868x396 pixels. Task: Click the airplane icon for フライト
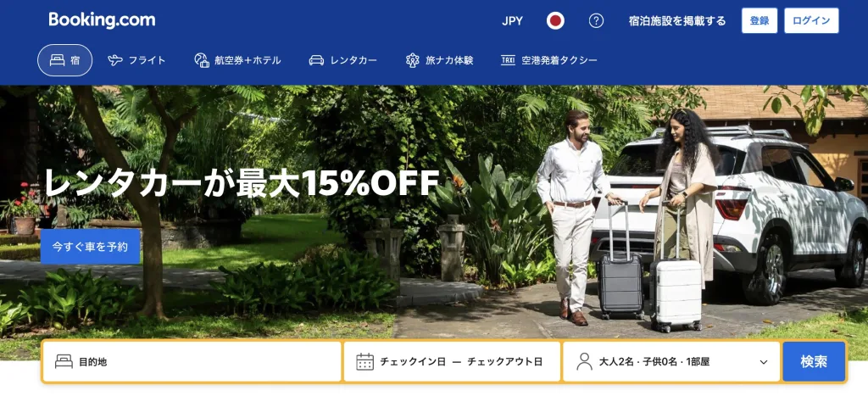pos(115,60)
